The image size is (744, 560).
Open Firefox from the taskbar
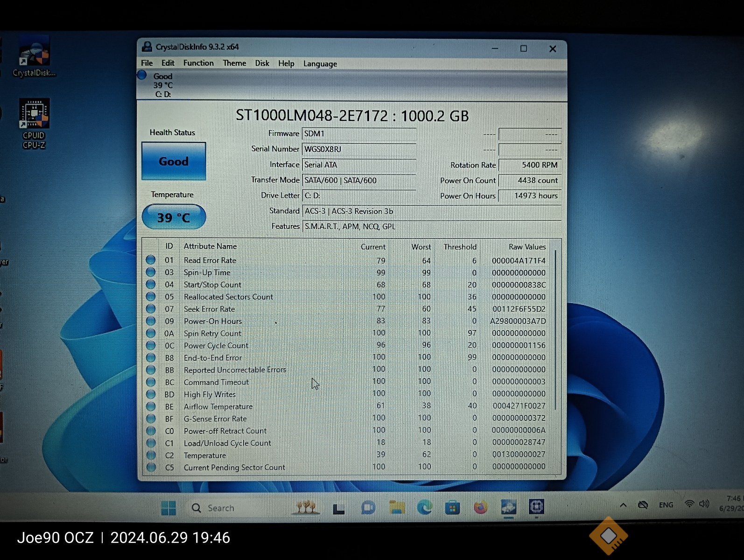pos(480,507)
